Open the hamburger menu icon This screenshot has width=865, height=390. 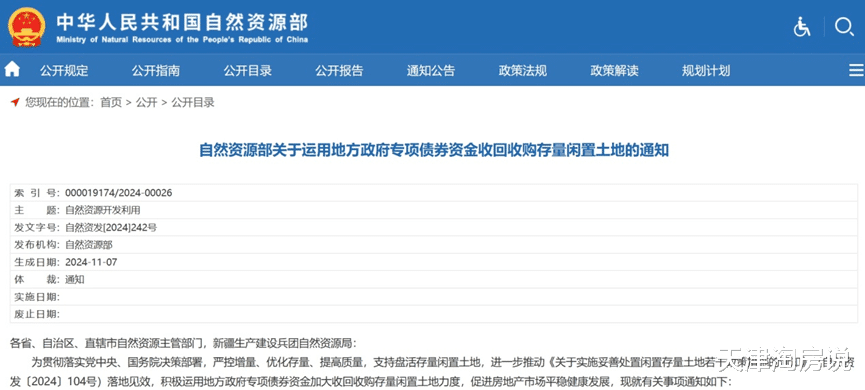pyautogui.click(x=856, y=70)
